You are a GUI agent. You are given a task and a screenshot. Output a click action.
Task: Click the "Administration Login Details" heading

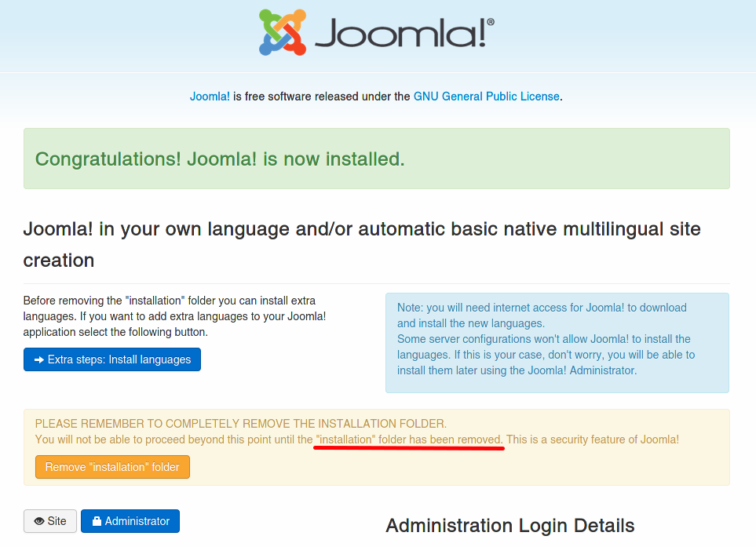click(510, 525)
